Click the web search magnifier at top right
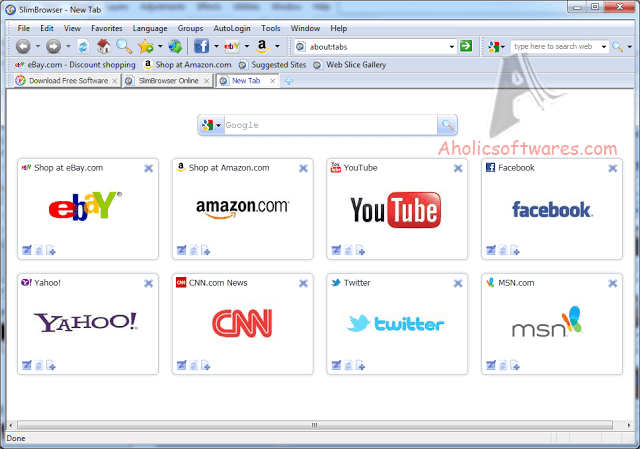The height and width of the screenshot is (449, 640). tap(618, 47)
